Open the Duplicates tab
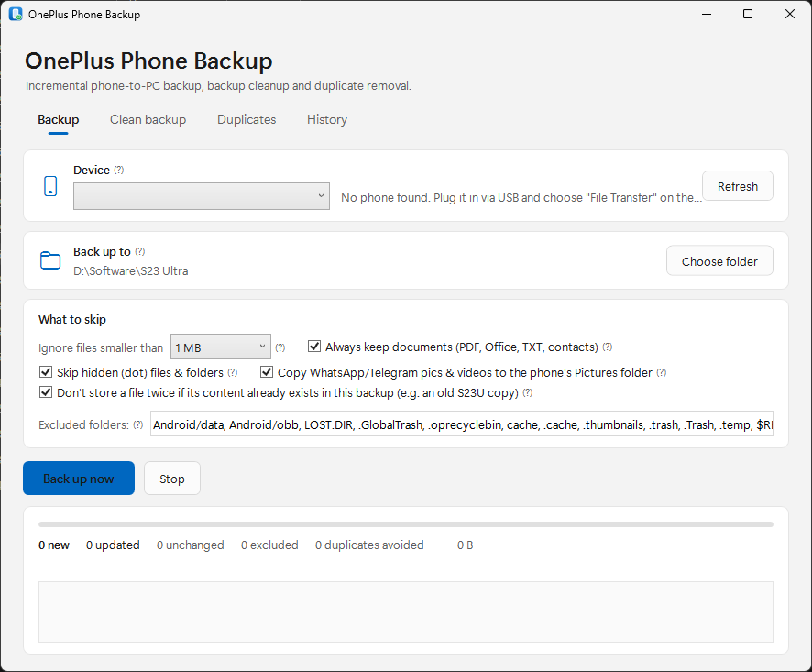812x672 pixels. pos(247,120)
